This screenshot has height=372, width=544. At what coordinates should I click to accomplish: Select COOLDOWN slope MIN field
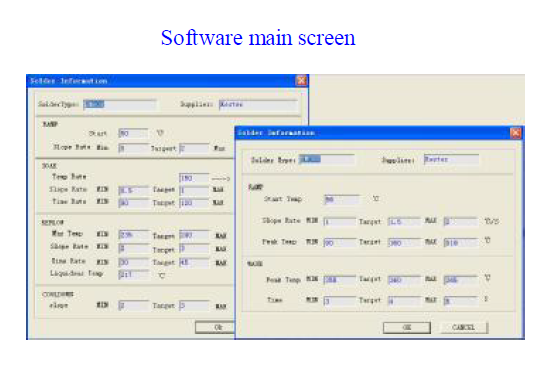pos(134,305)
